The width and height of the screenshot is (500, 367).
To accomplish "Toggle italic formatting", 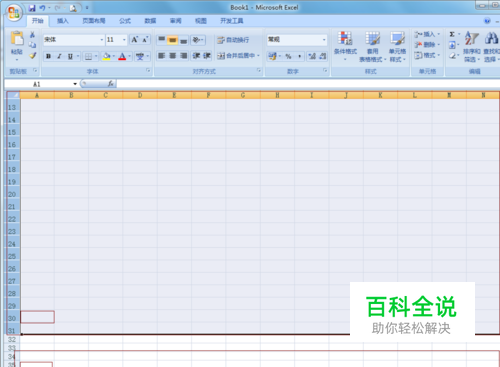I will tap(59, 56).
